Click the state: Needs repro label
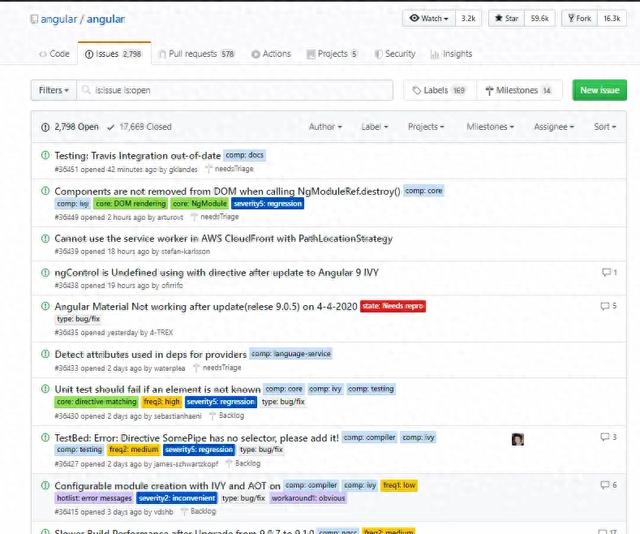Viewport: 640px width, 534px height. tap(393, 306)
